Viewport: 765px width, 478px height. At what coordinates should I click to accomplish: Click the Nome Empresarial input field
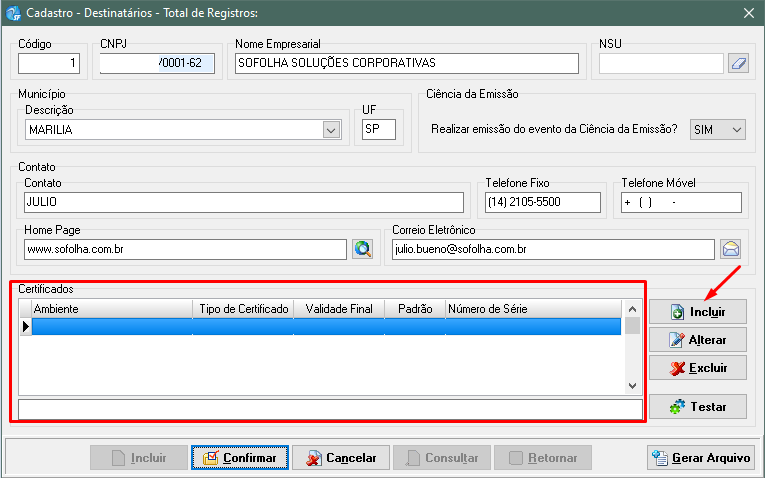(405, 63)
